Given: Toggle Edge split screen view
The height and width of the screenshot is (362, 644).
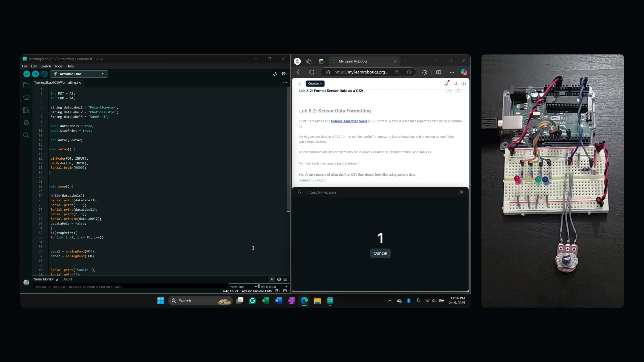Looking at the screenshot, I should pyautogui.click(x=438, y=72).
